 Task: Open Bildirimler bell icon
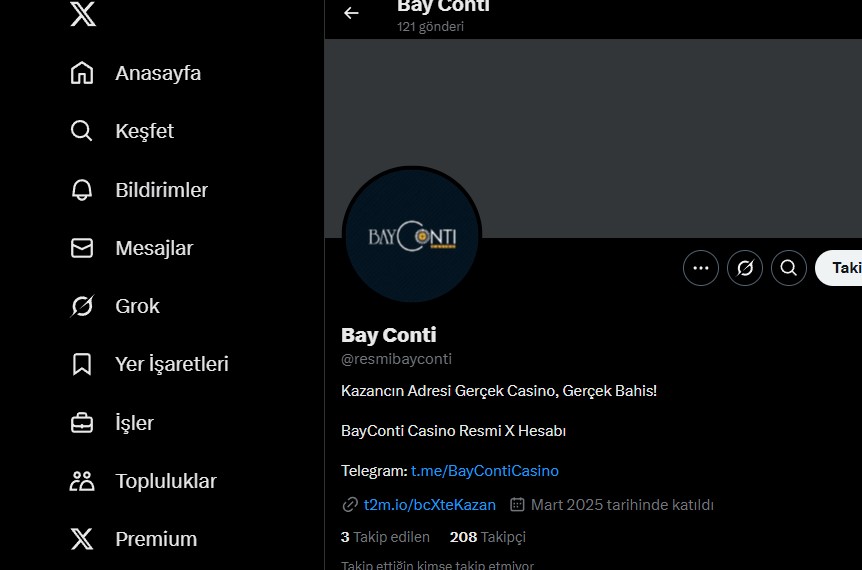pyautogui.click(x=82, y=190)
